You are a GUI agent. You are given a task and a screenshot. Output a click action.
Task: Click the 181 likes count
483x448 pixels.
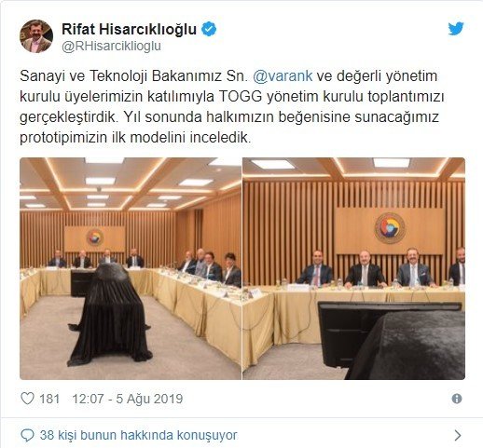[x=49, y=399]
